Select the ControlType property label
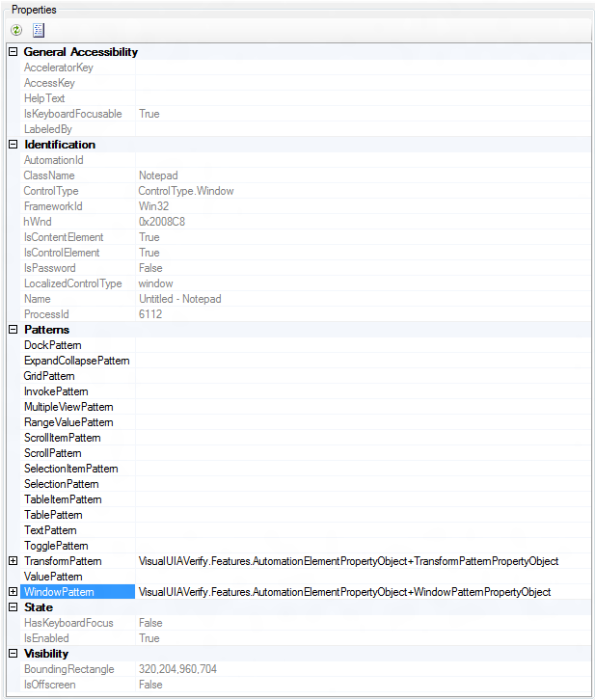 click(51, 191)
